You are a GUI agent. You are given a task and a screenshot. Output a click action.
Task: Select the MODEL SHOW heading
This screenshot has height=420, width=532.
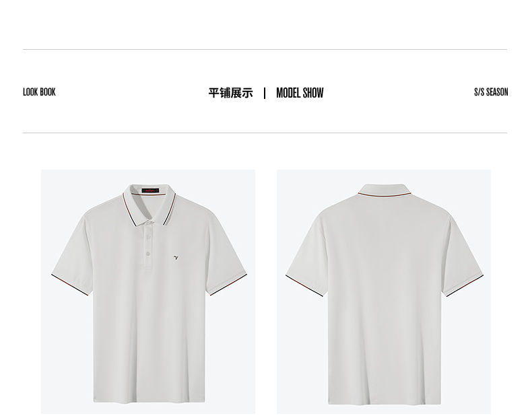click(x=300, y=93)
